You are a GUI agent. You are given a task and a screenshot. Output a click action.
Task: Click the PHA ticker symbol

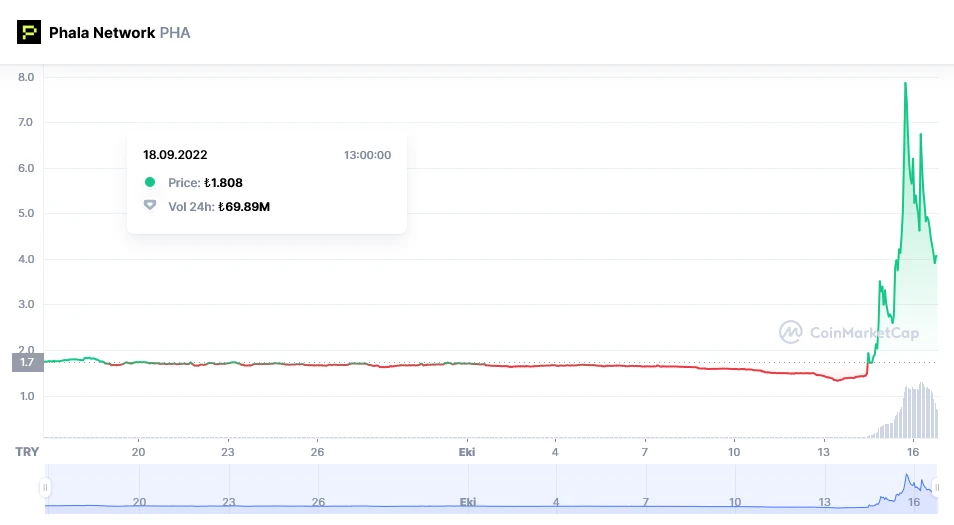click(x=175, y=33)
